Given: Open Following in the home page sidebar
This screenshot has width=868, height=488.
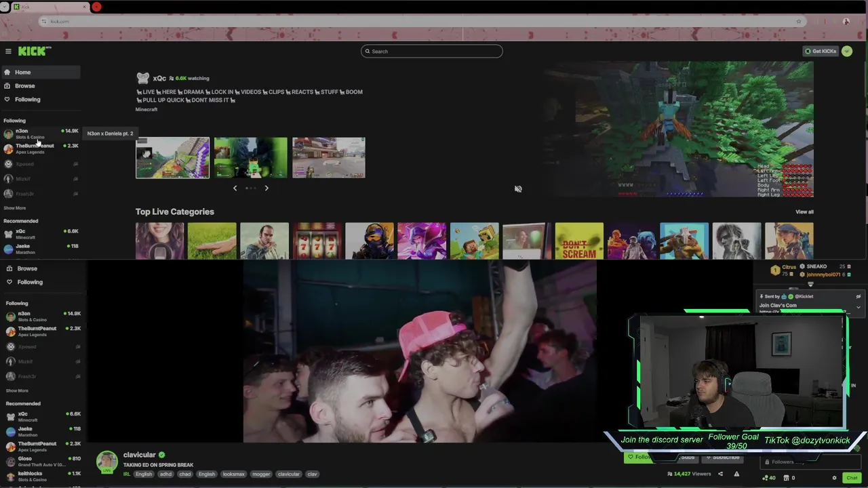Looking at the screenshot, I should point(41,99).
